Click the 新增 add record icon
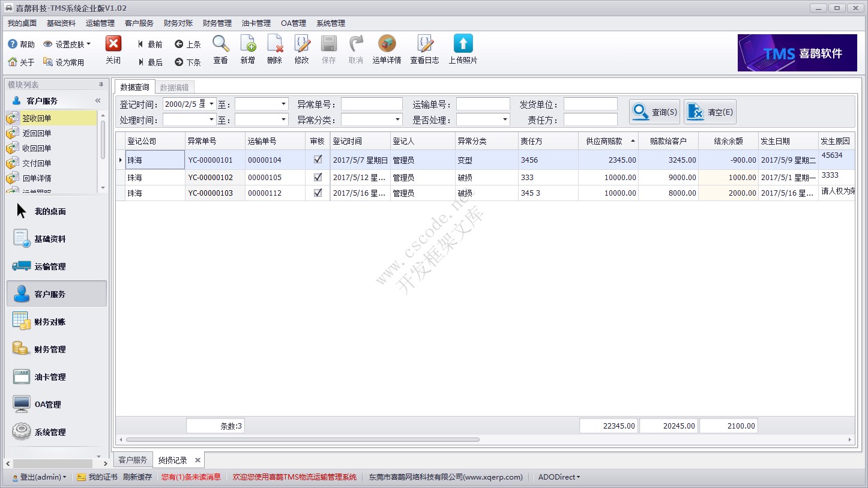This screenshot has height=488, width=868. click(x=248, y=44)
